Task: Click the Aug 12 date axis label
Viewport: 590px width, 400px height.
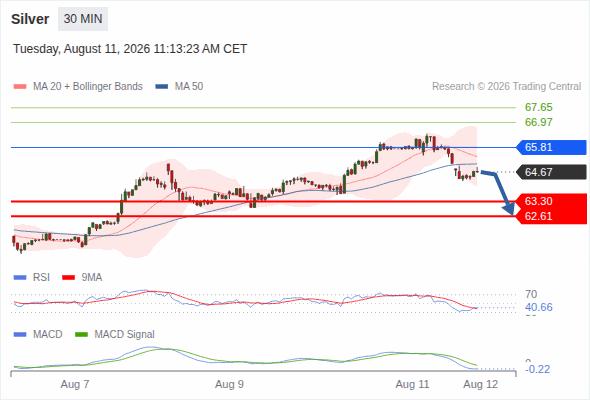Action: click(x=481, y=384)
